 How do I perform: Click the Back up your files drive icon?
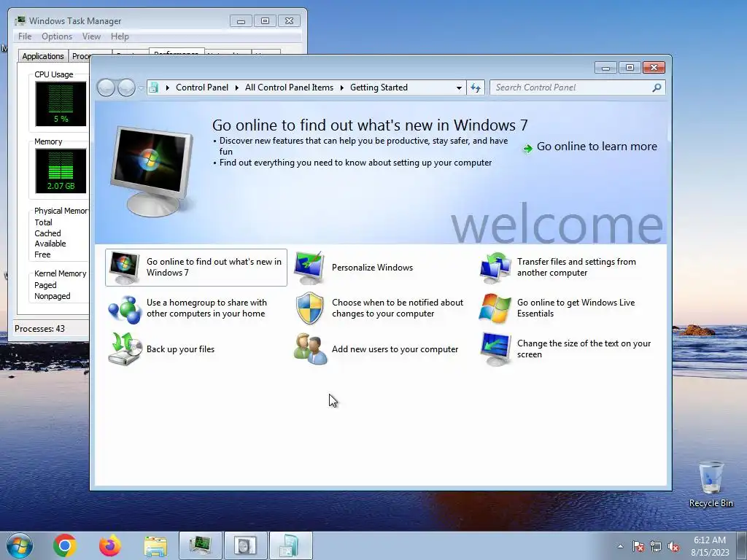125,349
